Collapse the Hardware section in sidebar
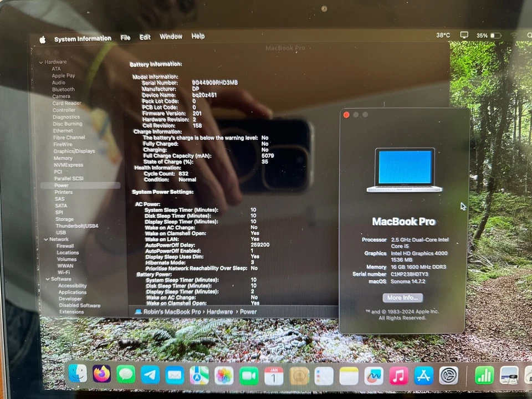The image size is (532, 399). [40, 63]
